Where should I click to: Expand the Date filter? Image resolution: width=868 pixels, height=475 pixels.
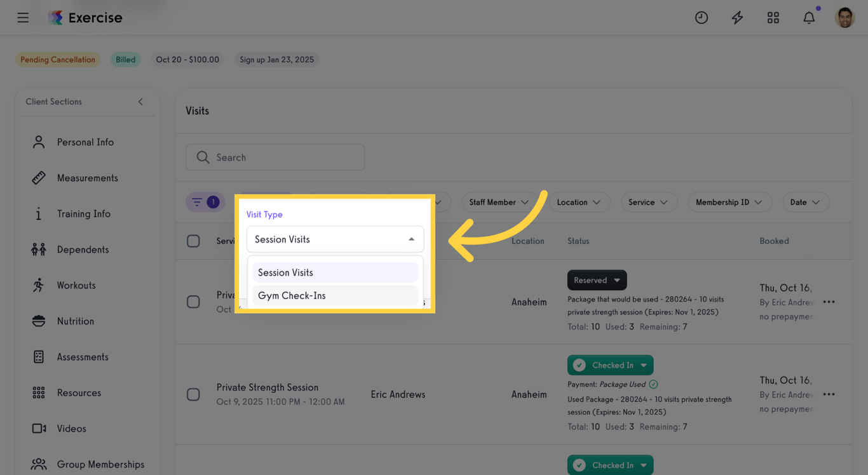coord(805,202)
